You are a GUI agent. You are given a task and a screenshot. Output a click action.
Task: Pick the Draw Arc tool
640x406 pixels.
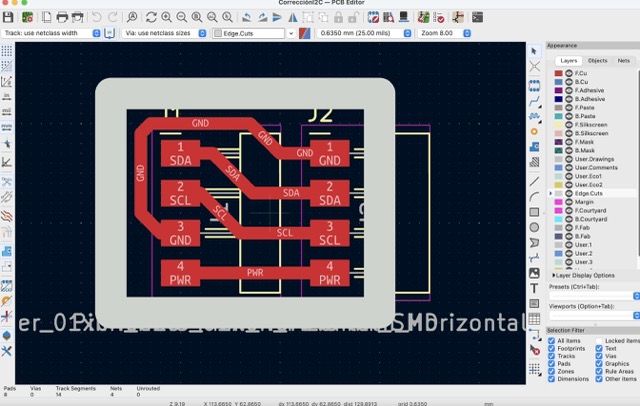coord(534,197)
